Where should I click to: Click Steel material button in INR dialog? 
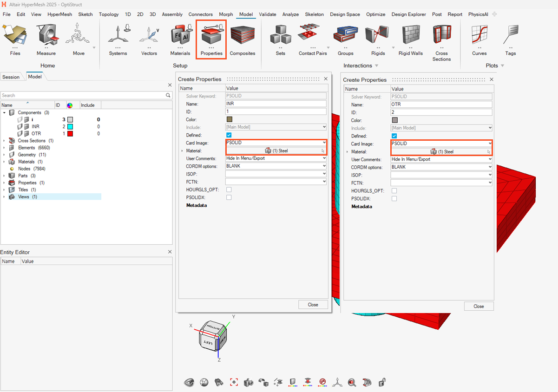[276, 150]
